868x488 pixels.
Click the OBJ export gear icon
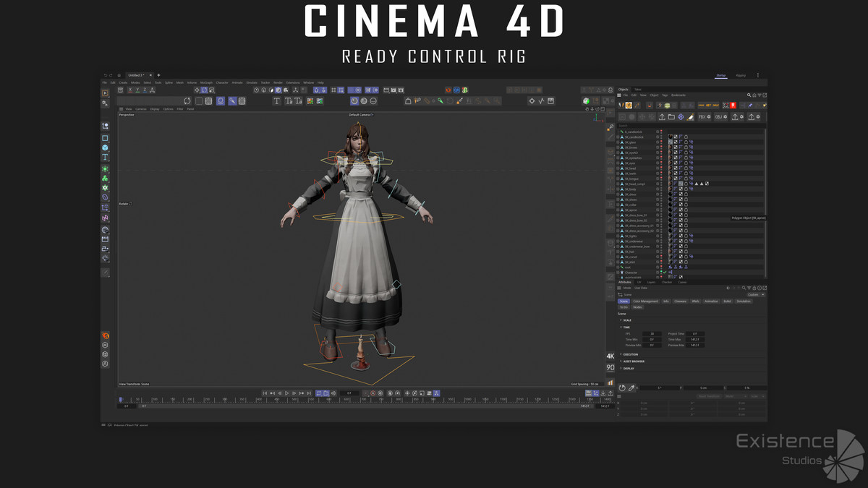point(725,116)
